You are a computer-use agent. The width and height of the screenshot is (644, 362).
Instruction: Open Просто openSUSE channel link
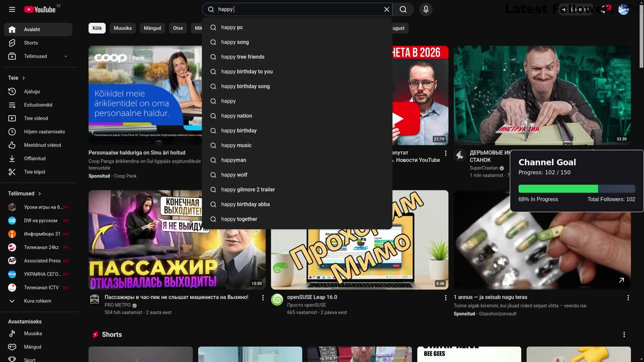[306, 305]
